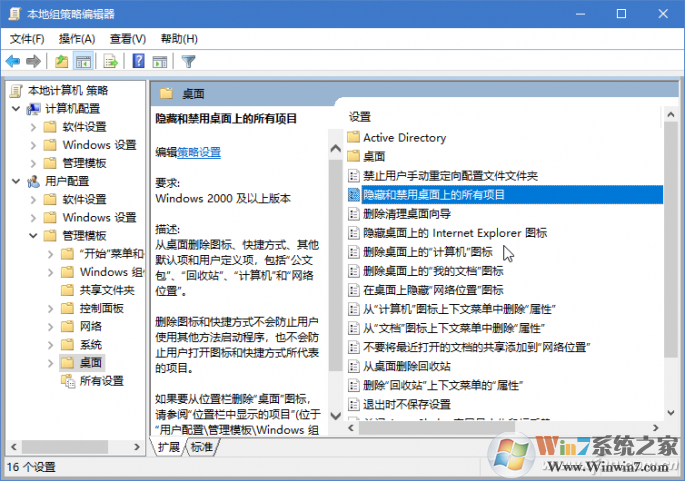Collapse the 用户配置 tree node
The width and height of the screenshot is (685, 481).
coord(16,181)
